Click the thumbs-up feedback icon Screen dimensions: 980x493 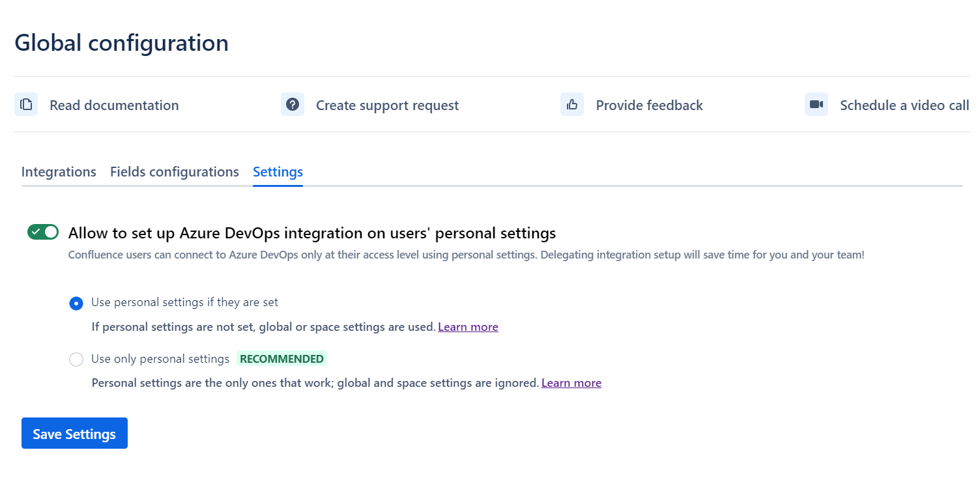click(x=572, y=105)
